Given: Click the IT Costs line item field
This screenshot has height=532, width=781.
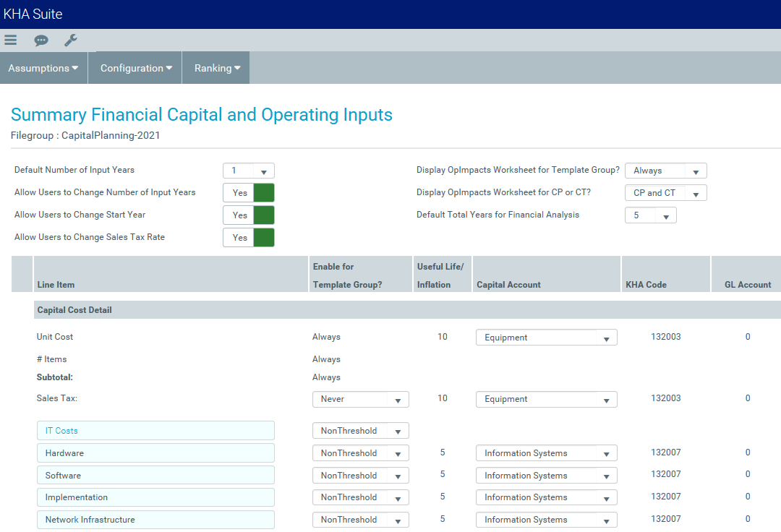Looking at the screenshot, I should click(155, 431).
